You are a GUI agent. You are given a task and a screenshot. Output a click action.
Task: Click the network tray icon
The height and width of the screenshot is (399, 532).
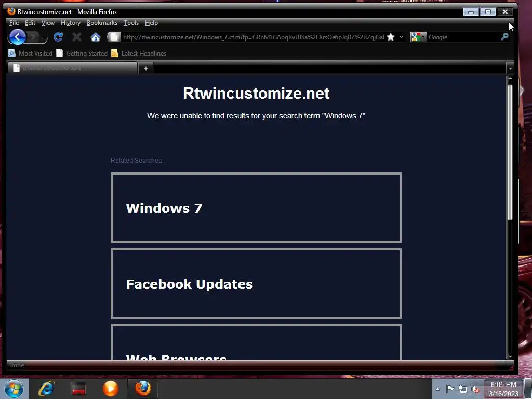point(463,389)
